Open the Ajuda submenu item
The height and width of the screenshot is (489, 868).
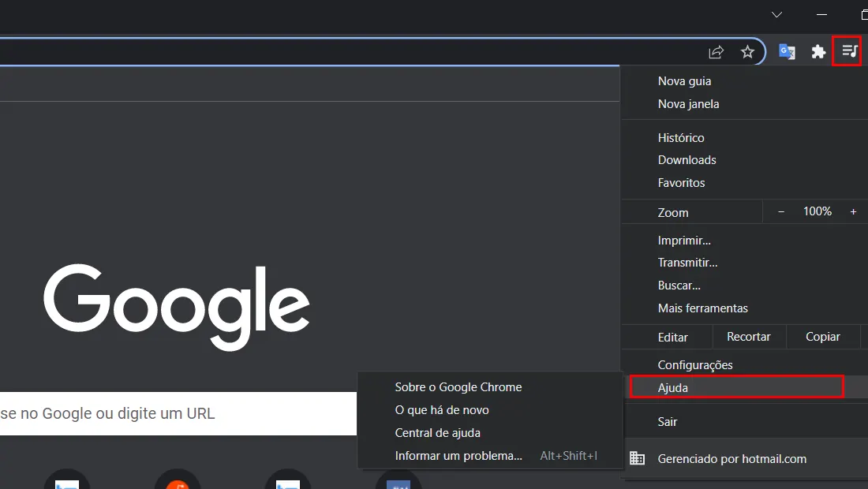745,388
